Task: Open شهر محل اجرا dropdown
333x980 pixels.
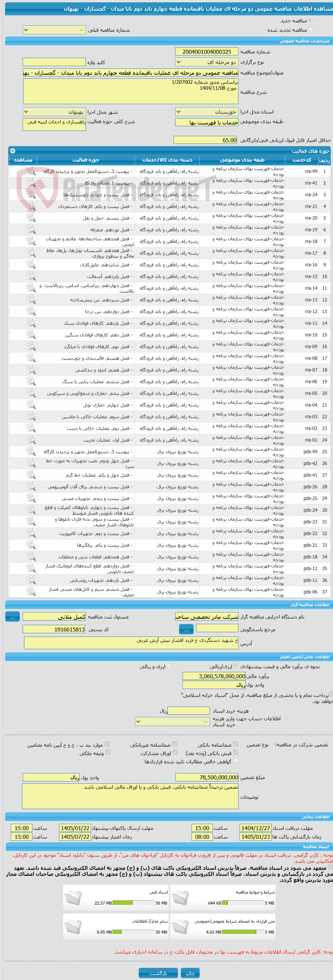Action: [x=54, y=112]
